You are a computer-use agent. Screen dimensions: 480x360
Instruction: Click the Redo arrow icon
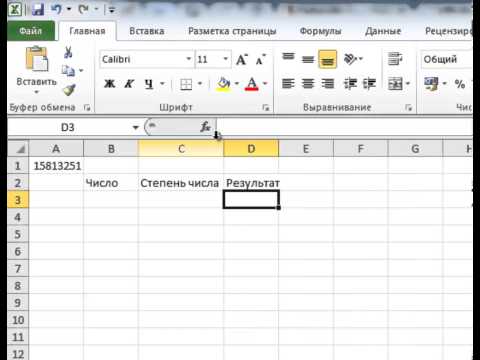83,9
